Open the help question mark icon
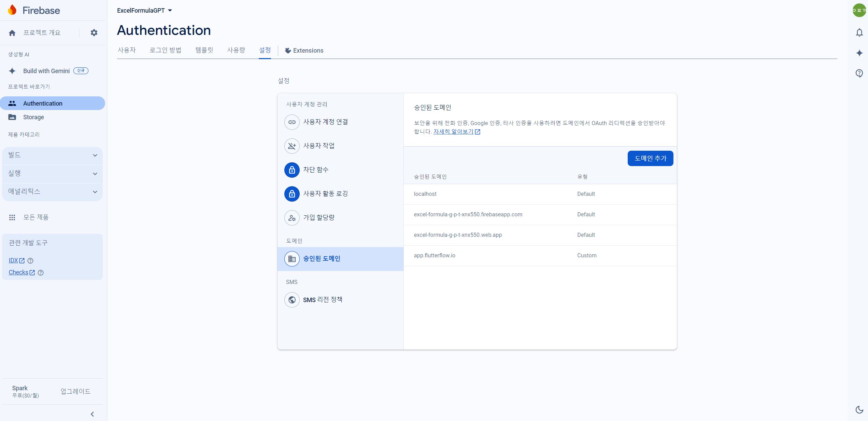 coord(859,73)
